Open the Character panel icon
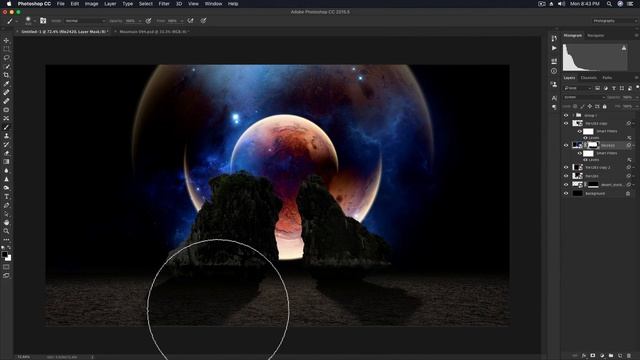Image resolution: width=640 pixels, height=360 pixels. tap(554, 98)
